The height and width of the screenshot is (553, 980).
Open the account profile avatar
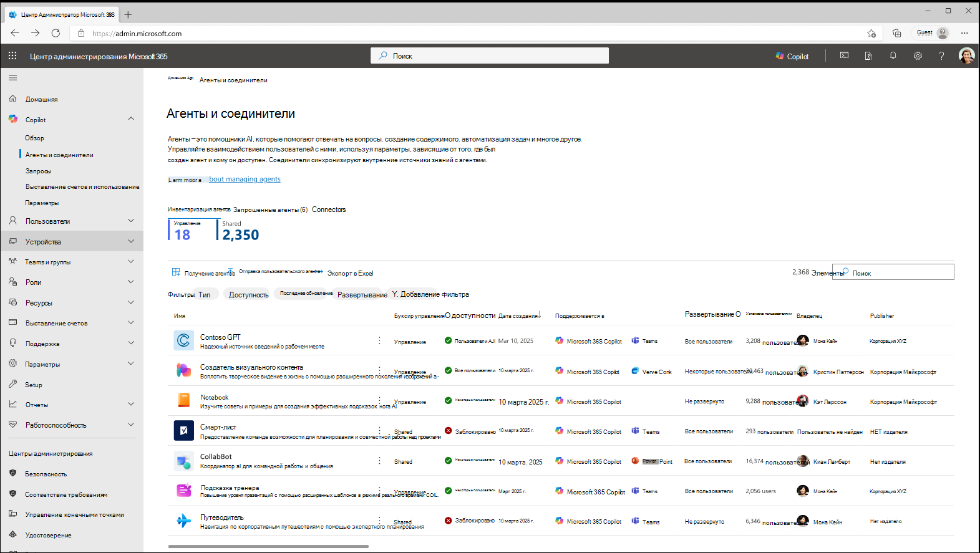tap(966, 55)
